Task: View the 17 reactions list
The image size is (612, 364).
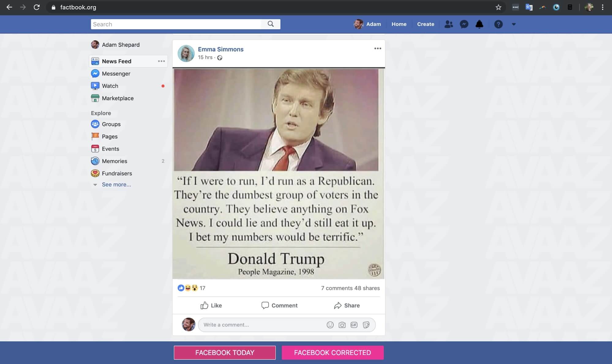Action: 191,288
